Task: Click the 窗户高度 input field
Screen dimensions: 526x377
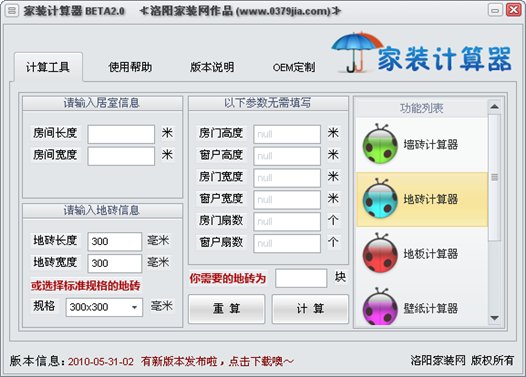Action: click(287, 156)
